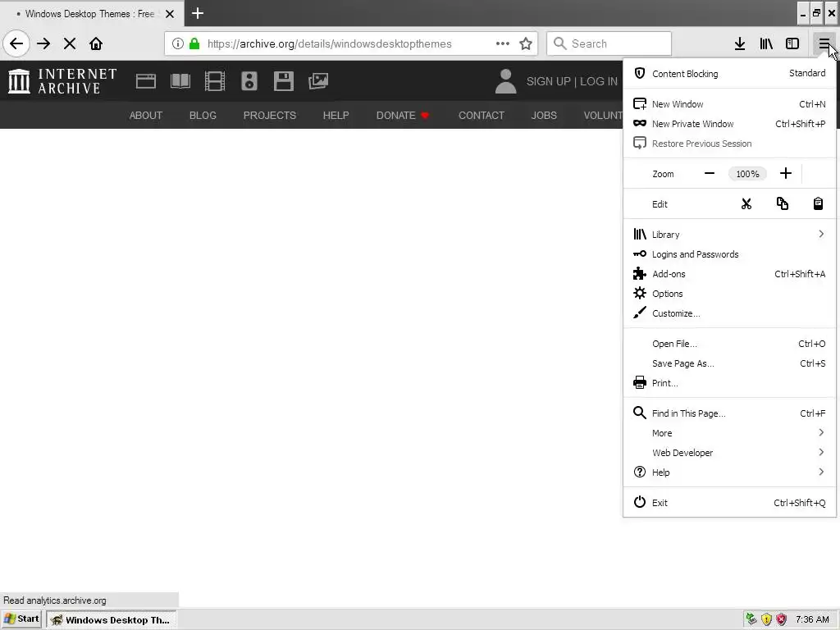This screenshot has height=630, width=840.
Task: Select Customize... menu entry
Action: 729,313
